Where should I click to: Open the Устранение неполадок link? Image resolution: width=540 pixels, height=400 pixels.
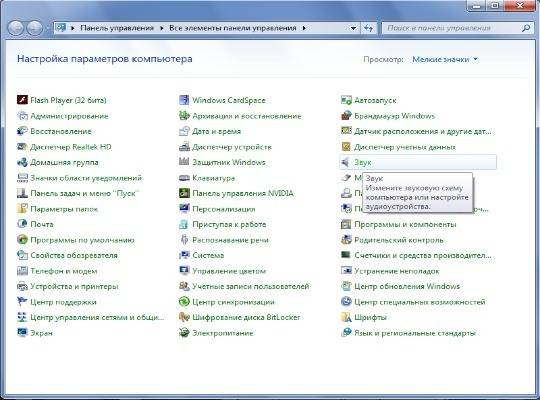pos(397,271)
